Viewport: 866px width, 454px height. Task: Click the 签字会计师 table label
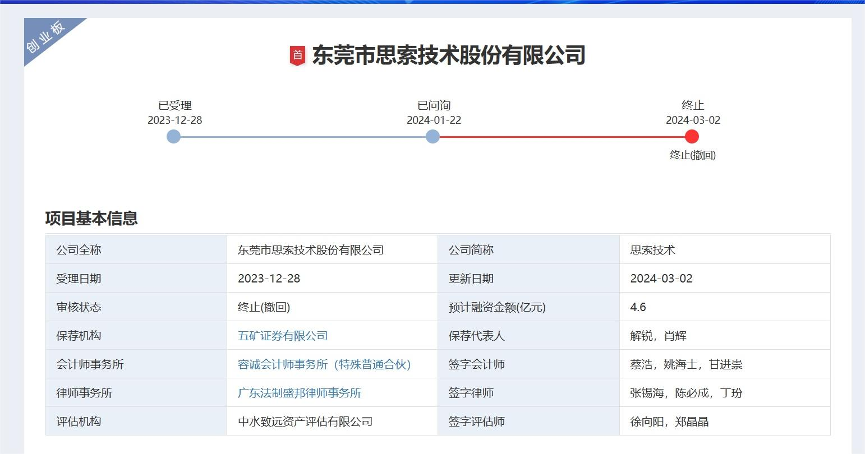pyautogui.click(x=477, y=365)
